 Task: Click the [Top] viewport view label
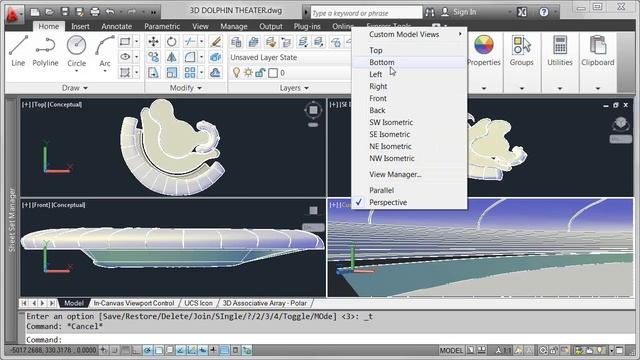(40, 104)
